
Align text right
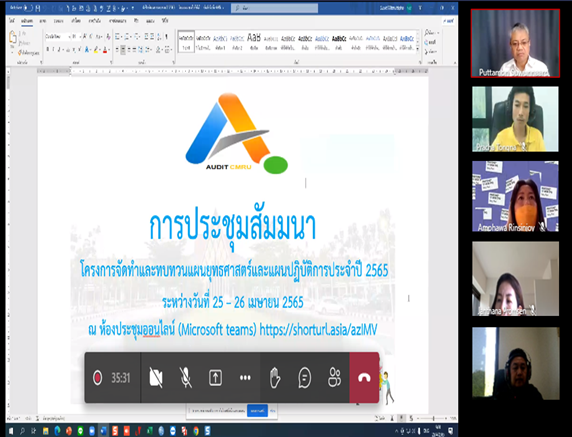(129, 49)
